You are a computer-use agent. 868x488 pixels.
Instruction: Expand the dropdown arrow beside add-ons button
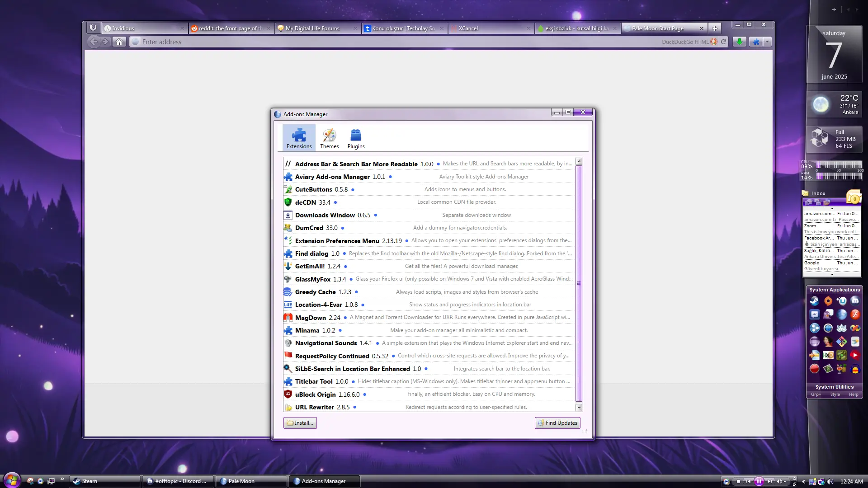coord(767,42)
